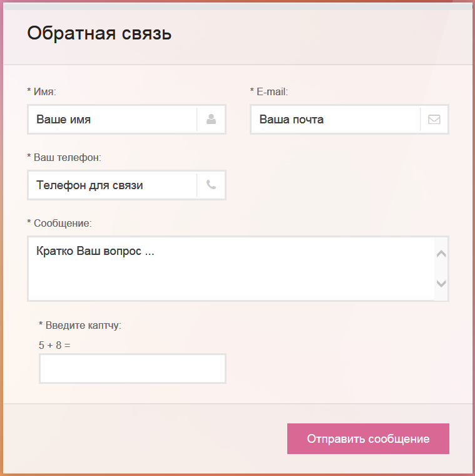Focus the "Ваше имя" name input
This screenshot has width=475, height=476.
[x=112, y=119]
